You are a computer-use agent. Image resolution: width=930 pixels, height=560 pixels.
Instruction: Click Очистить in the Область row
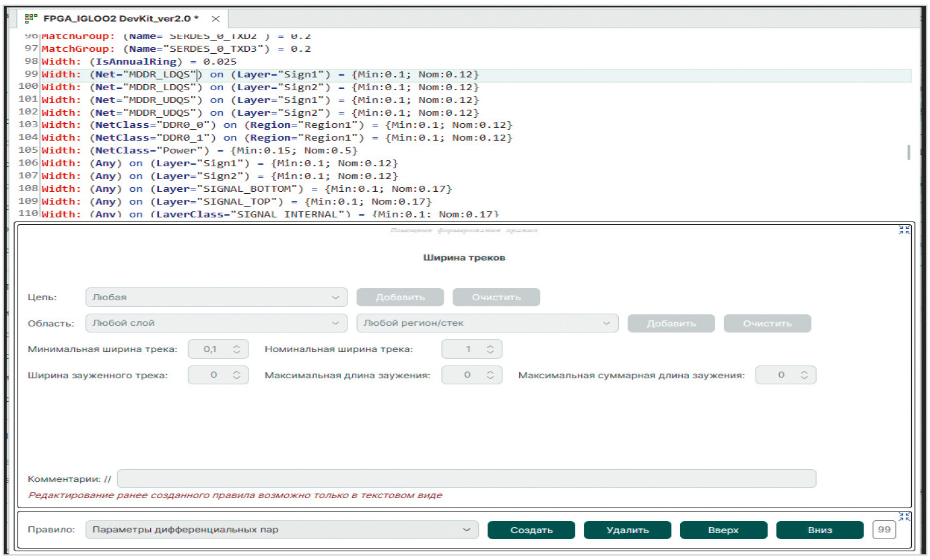tap(768, 323)
